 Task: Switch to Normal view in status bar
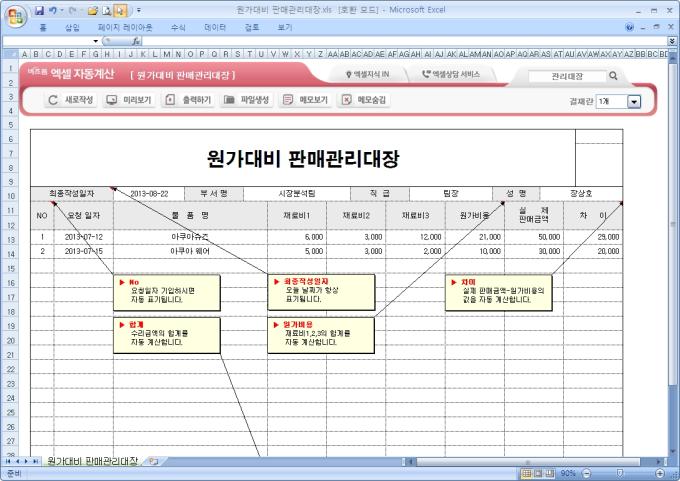point(526,473)
